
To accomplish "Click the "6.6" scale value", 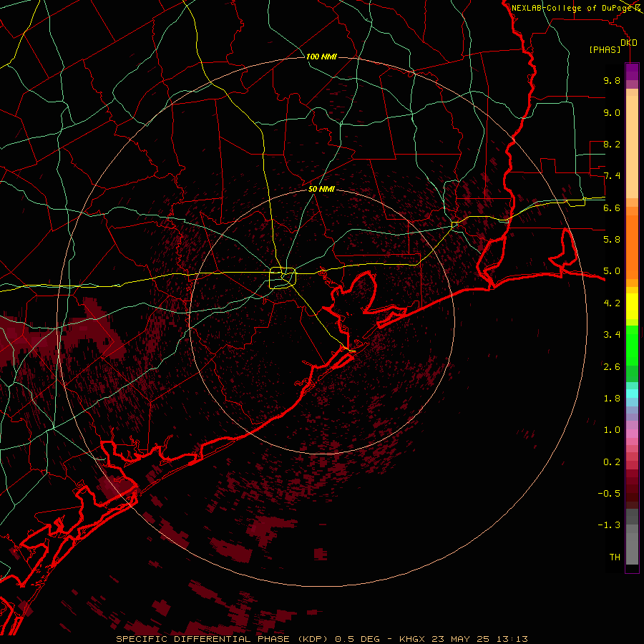I will coord(612,208).
